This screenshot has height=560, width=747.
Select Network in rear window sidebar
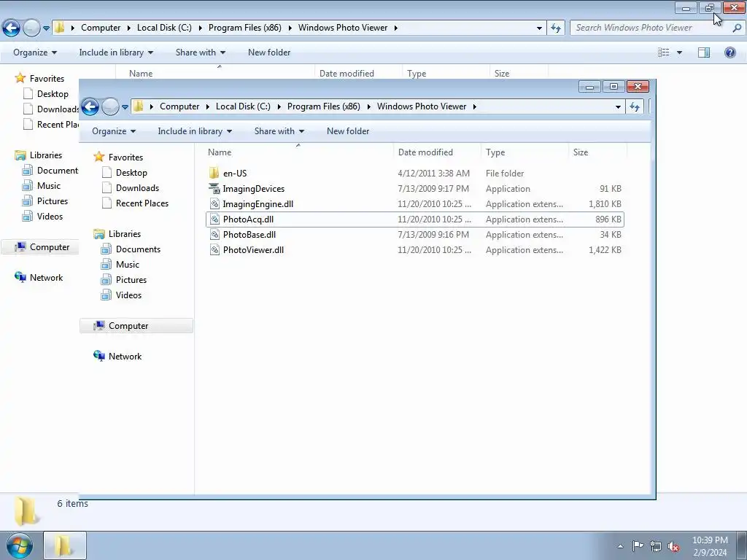point(46,278)
